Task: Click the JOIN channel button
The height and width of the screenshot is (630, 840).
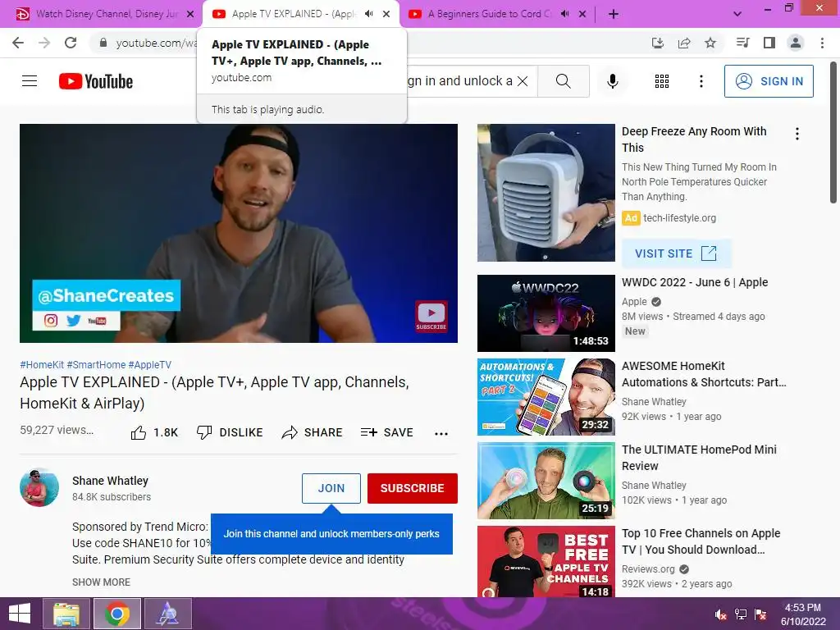Action: [331, 488]
